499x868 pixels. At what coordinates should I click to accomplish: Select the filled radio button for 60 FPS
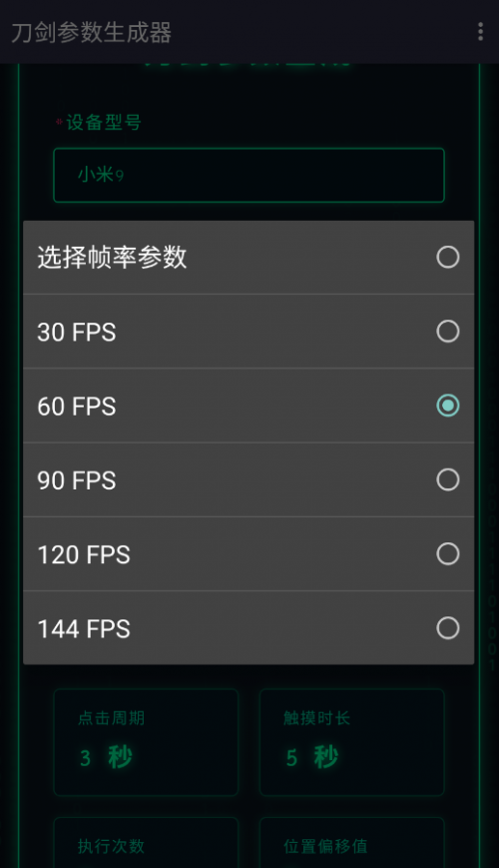point(447,406)
